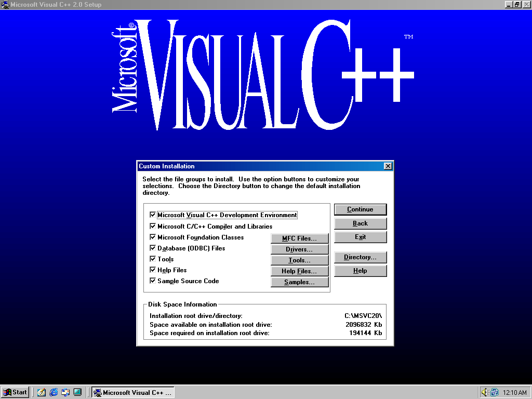Click the available space value 2096832 Kb
Screen dimensions: 532x399
pos(364,325)
